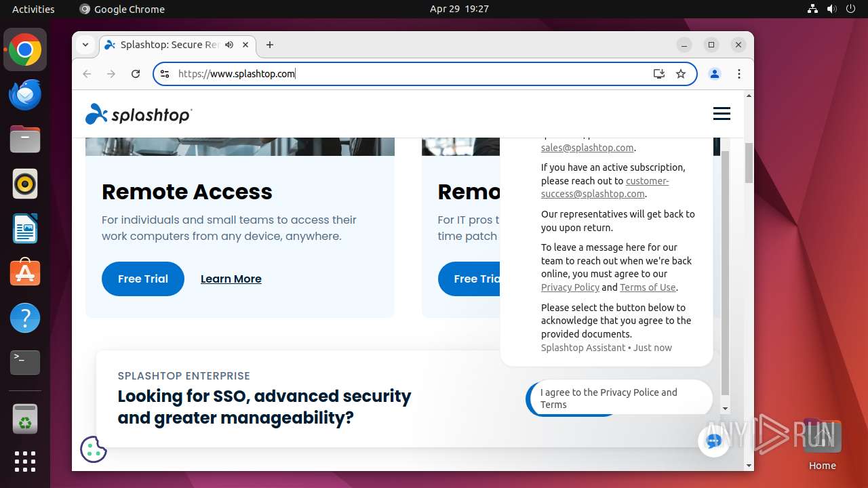
Task: Open the Splashtop hamburger menu
Action: pos(722,114)
